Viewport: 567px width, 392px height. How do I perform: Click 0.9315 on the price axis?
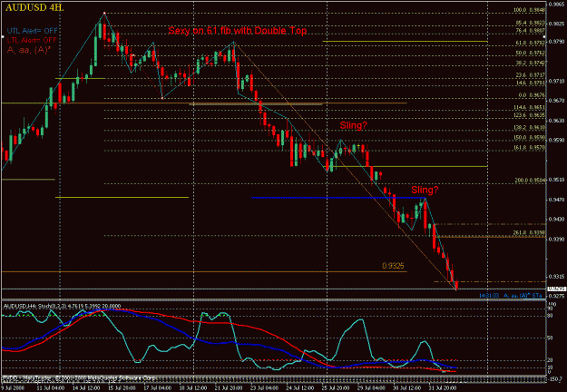tap(556, 276)
